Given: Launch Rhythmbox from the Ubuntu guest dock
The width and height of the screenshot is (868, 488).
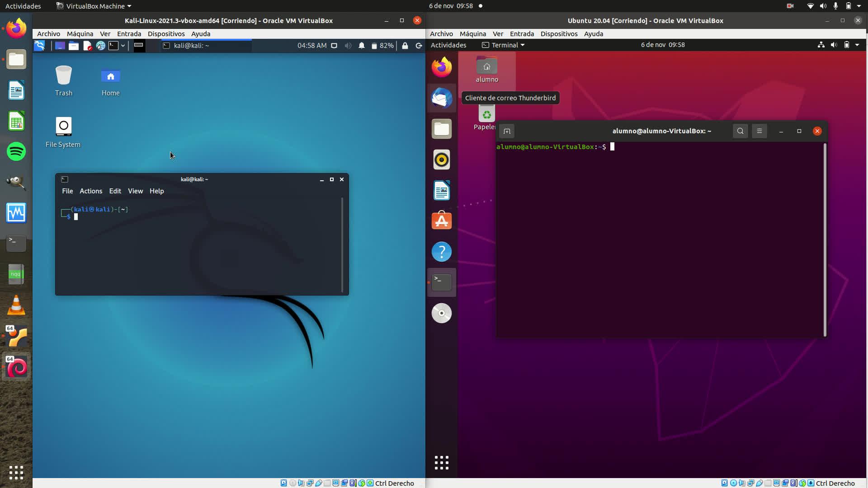Looking at the screenshot, I should 442,160.
